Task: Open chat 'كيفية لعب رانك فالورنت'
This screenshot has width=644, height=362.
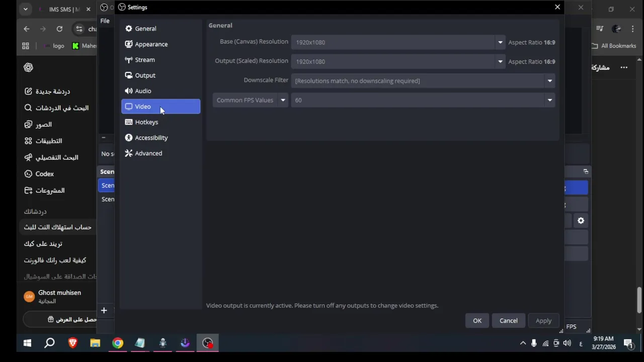Action: coord(55,260)
